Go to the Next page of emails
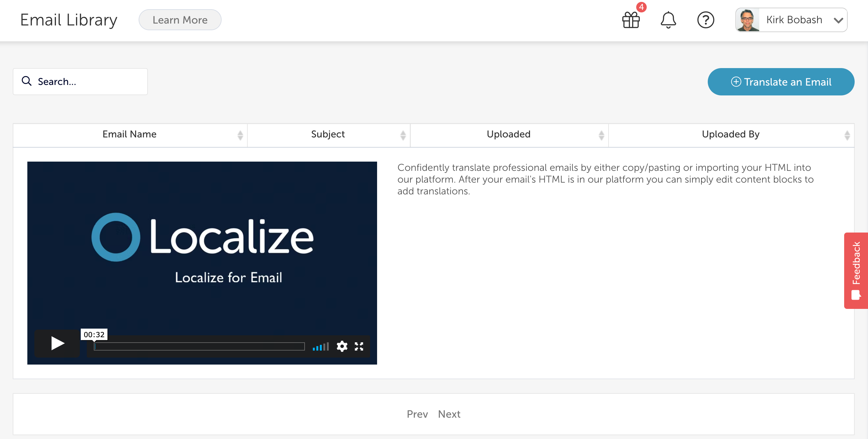Screen dimensions: 868x439 pyautogui.click(x=449, y=414)
